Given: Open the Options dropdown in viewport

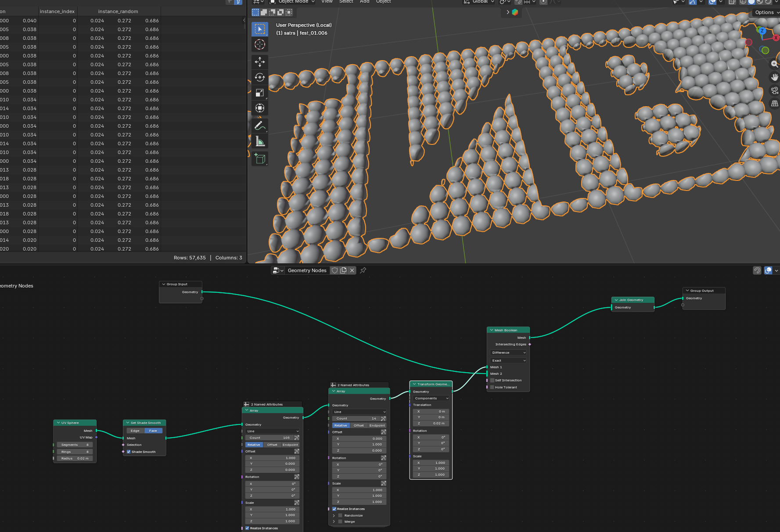Looking at the screenshot, I should tap(766, 12).
